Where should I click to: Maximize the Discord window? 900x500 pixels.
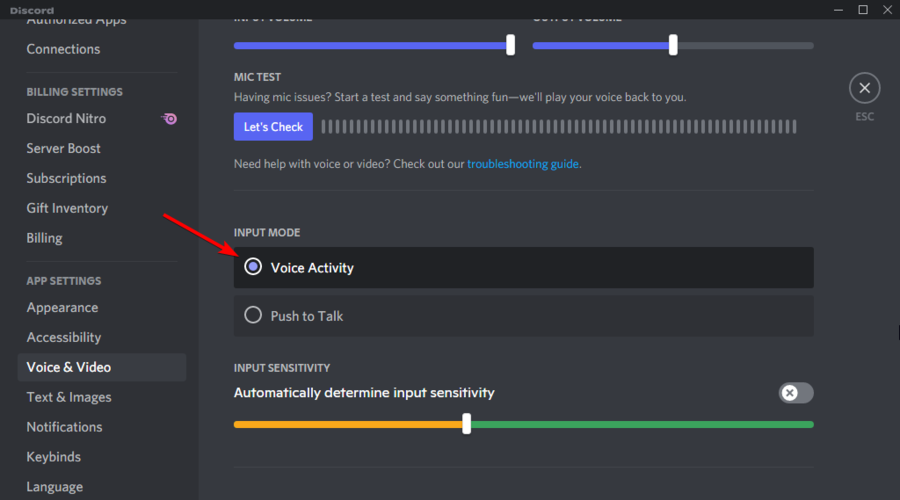coord(863,10)
